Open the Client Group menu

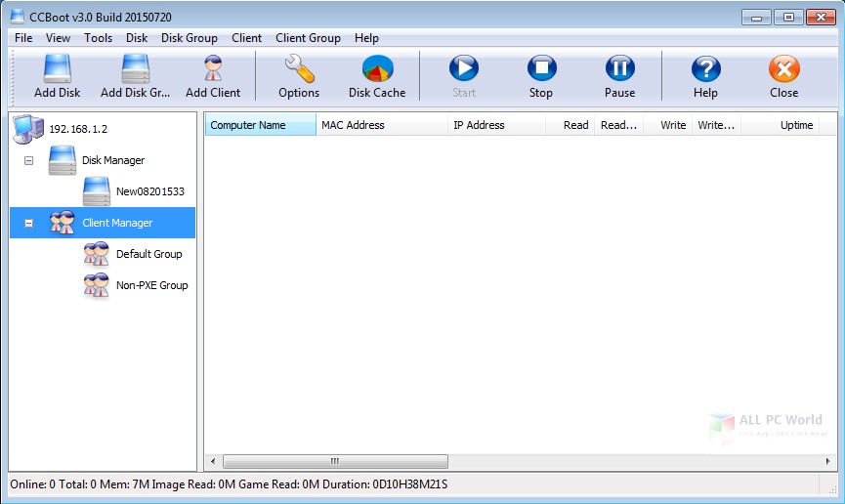click(x=308, y=38)
